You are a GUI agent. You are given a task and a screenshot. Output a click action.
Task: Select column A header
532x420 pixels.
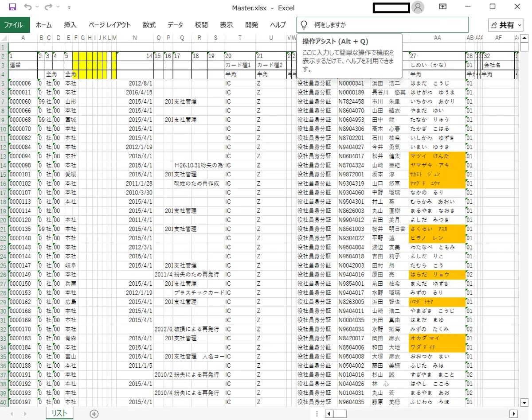click(23, 38)
